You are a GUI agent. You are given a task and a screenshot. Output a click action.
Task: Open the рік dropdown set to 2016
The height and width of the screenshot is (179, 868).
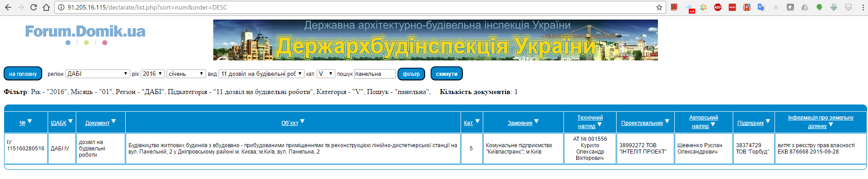(x=152, y=74)
